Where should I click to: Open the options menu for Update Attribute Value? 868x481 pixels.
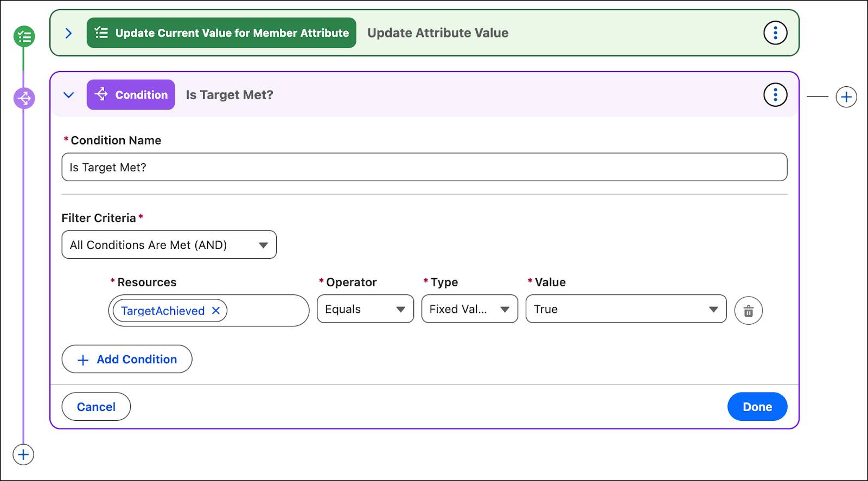coord(775,33)
